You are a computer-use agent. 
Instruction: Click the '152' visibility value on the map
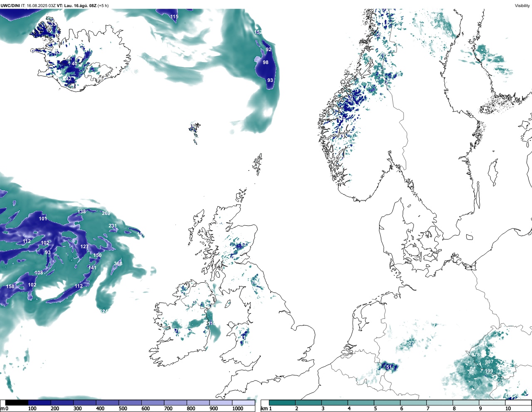click(258, 32)
